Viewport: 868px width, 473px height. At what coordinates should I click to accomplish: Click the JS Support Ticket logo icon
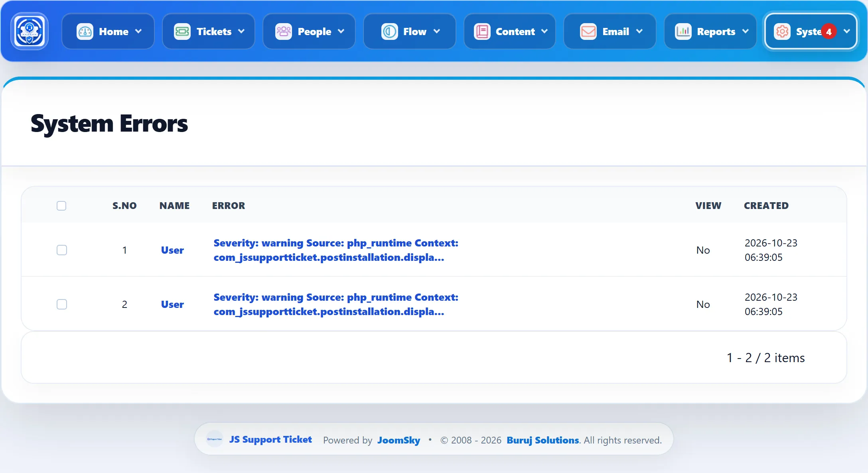pyautogui.click(x=30, y=31)
